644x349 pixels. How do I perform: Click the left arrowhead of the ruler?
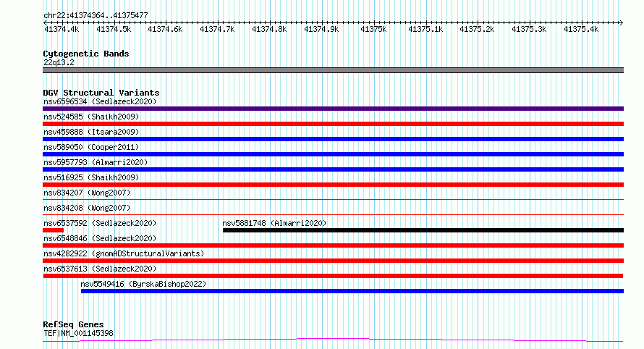coord(45,23)
